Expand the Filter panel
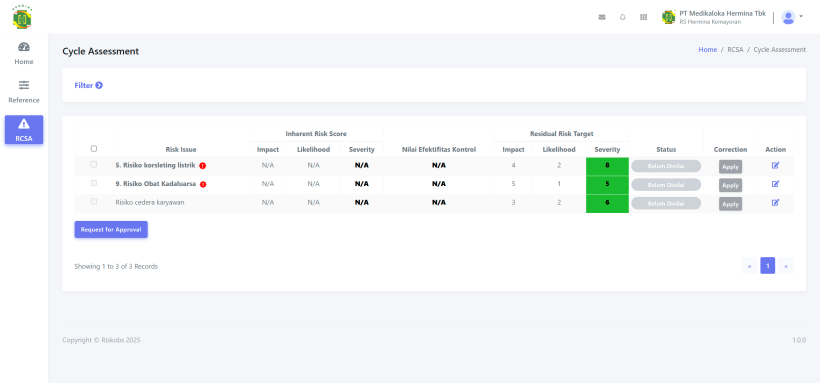This screenshot has height=383, width=820. [x=88, y=85]
